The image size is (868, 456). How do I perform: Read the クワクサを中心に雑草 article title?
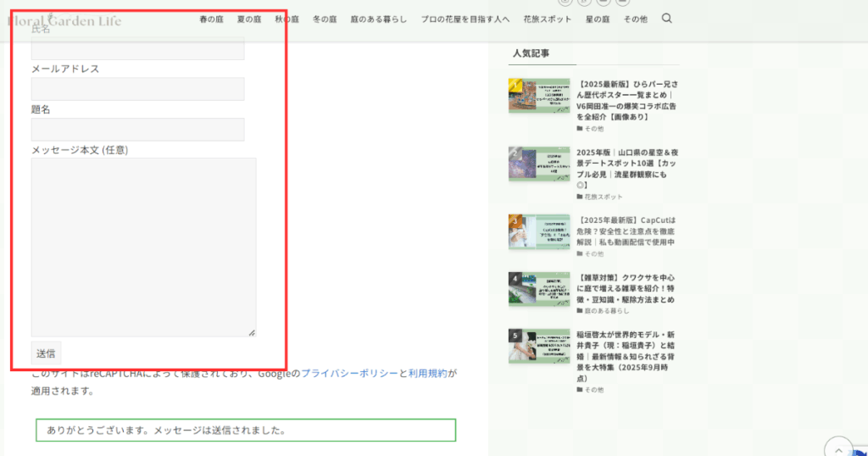(x=626, y=288)
